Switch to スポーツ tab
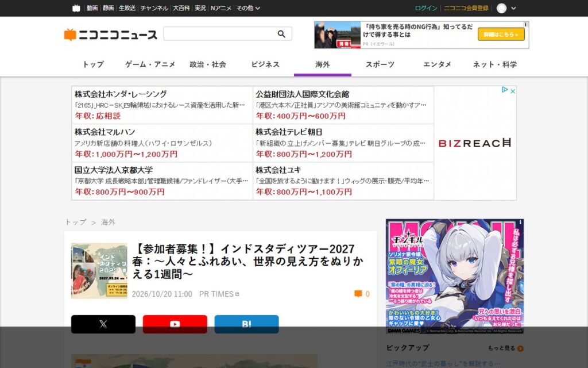This screenshot has height=368, width=588. coord(380,64)
